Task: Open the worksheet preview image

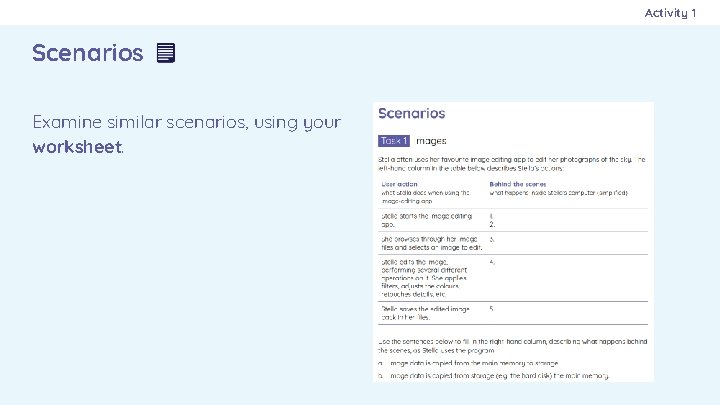Action: (x=513, y=240)
